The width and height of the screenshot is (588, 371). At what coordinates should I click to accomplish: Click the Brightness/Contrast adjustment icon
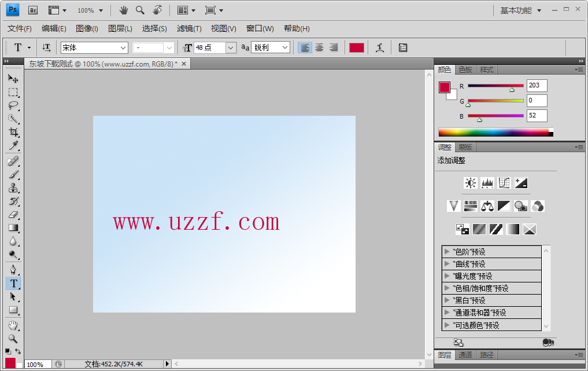click(x=471, y=183)
